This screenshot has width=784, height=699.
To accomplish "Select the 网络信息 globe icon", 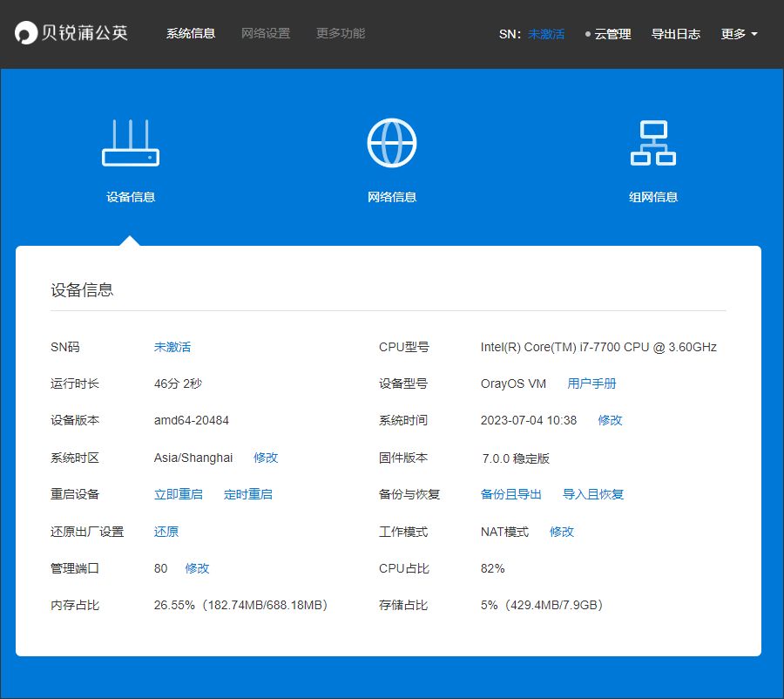I will (x=392, y=142).
